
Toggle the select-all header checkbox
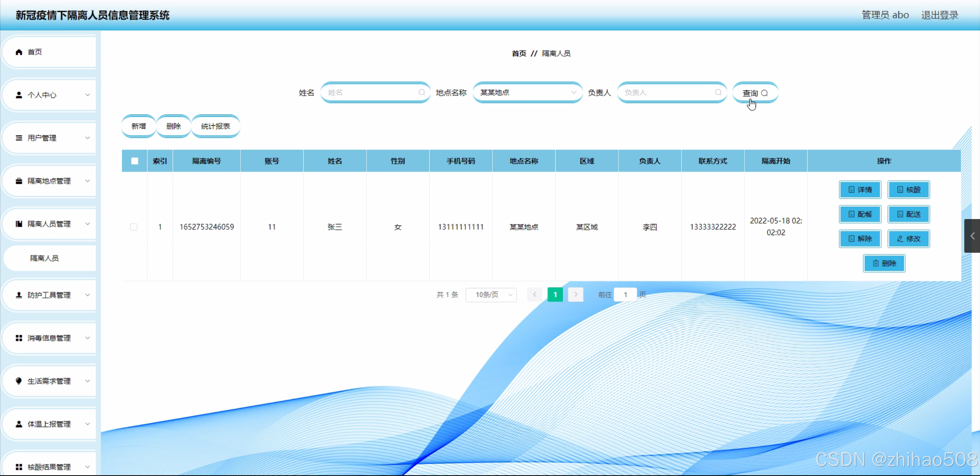[x=134, y=161]
